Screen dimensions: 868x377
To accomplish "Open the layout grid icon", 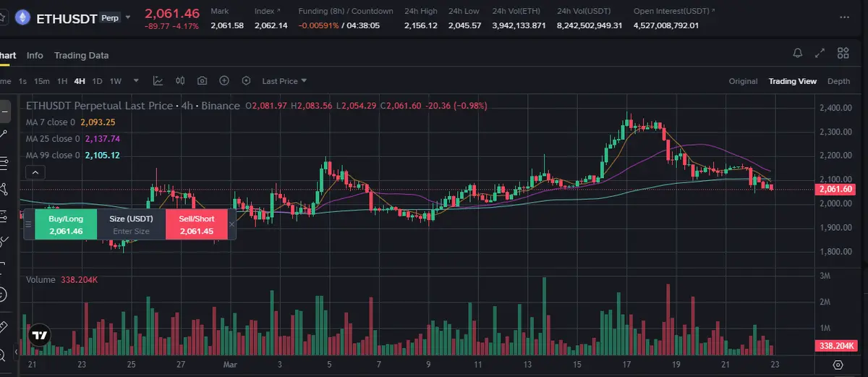I will pyautogui.click(x=843, y=53).
